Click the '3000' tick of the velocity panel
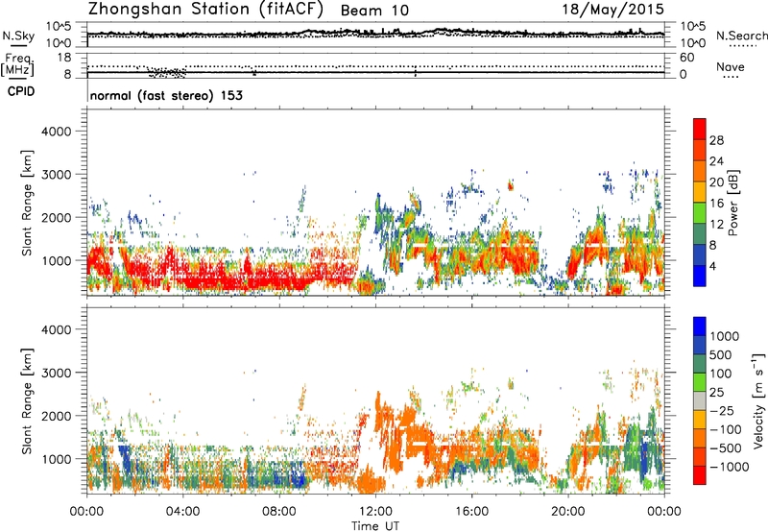The height and width of the screenshot is (532, 768). 57,373
